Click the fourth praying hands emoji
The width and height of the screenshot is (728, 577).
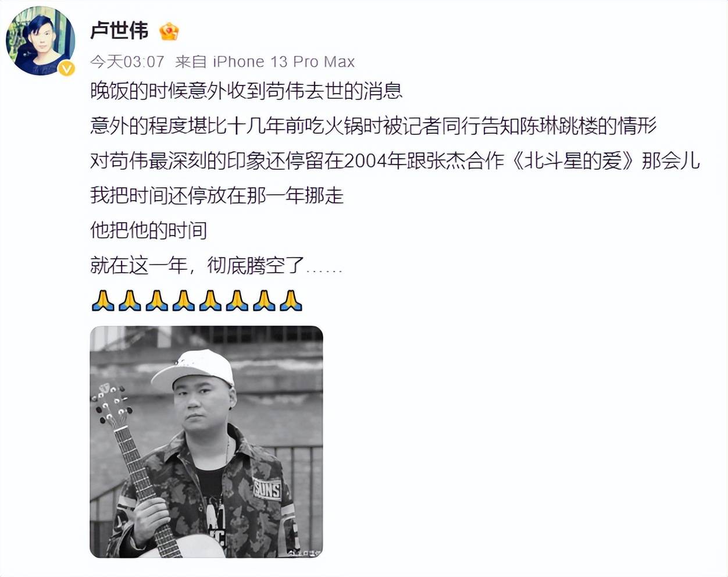pyautogui.click(x=183, y=301)
